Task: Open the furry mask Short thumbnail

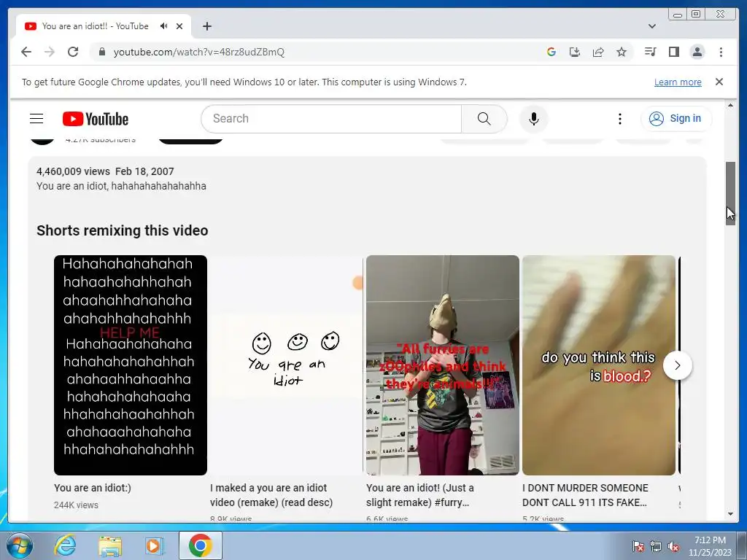Action: pyautogui.click(x=443, y=365)
